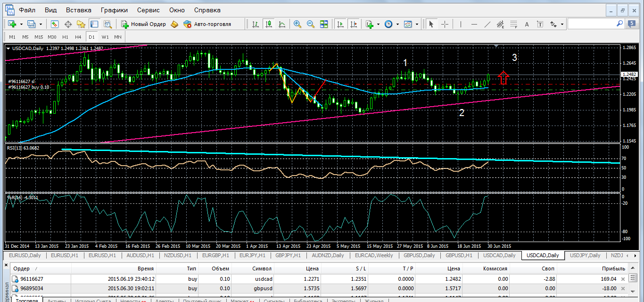
Task: Switch timeframe to W1
Action: [105, 37]
